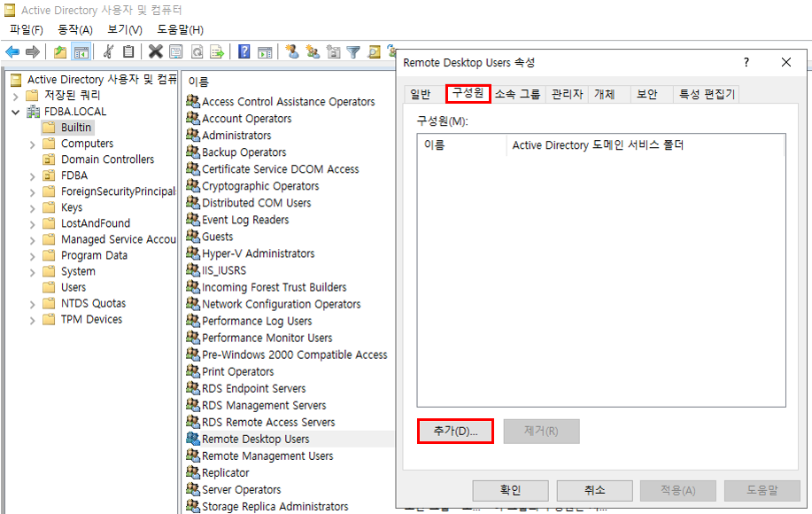Screen dimensions: 812x514
Task: Switch to the 보안 tab
Action: coord(647,94)
